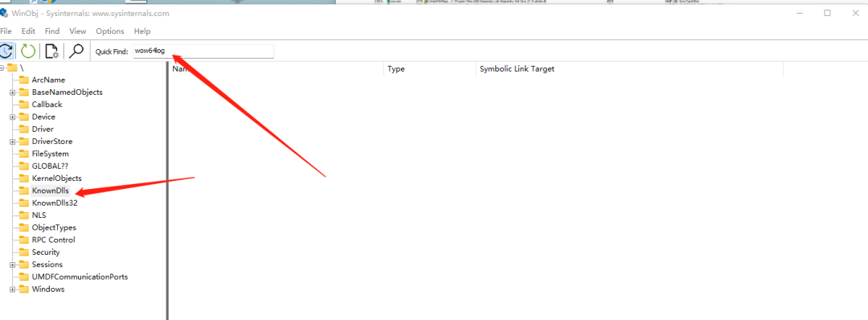Screen dimensions: 868x320
Task: Click the Driver folder icon
Action: 24,129
